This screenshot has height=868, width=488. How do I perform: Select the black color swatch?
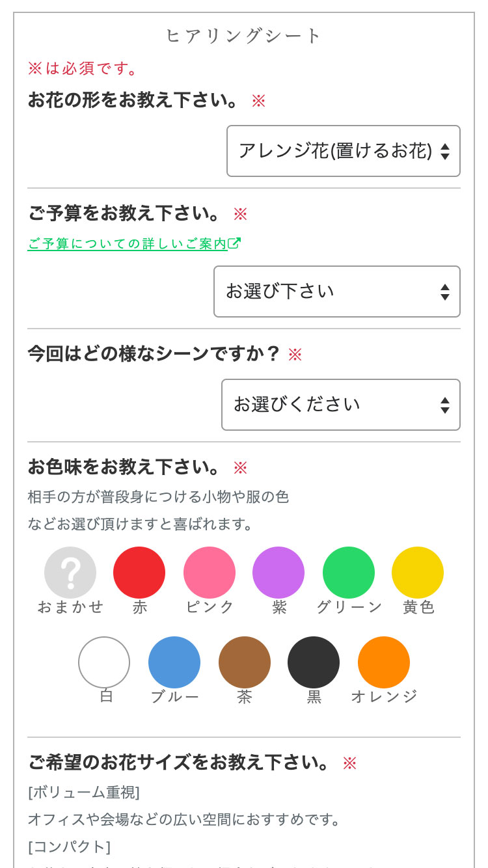click(x=314, y=662)
